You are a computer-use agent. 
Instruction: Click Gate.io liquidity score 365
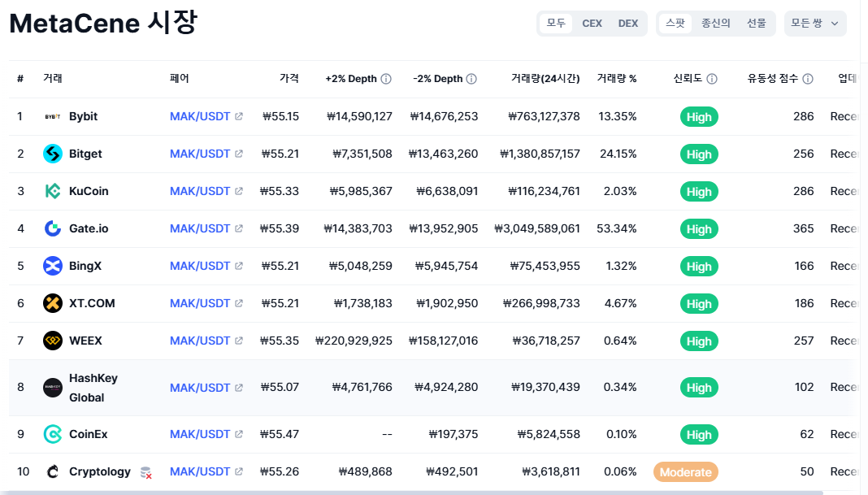(803, 228)
